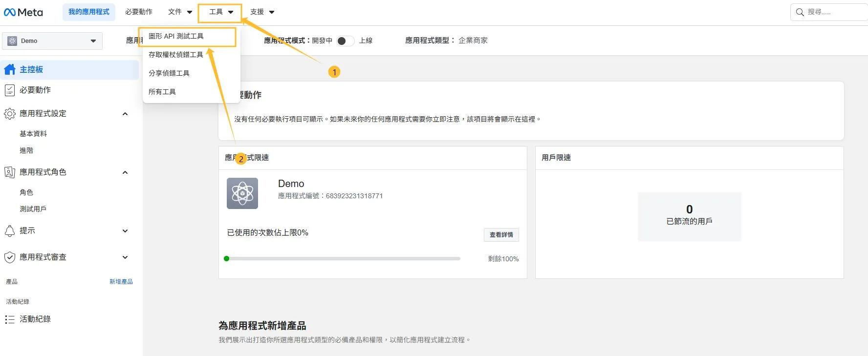Open the 支援 dropdown menu
868x356 pixels.
point(262,12)
